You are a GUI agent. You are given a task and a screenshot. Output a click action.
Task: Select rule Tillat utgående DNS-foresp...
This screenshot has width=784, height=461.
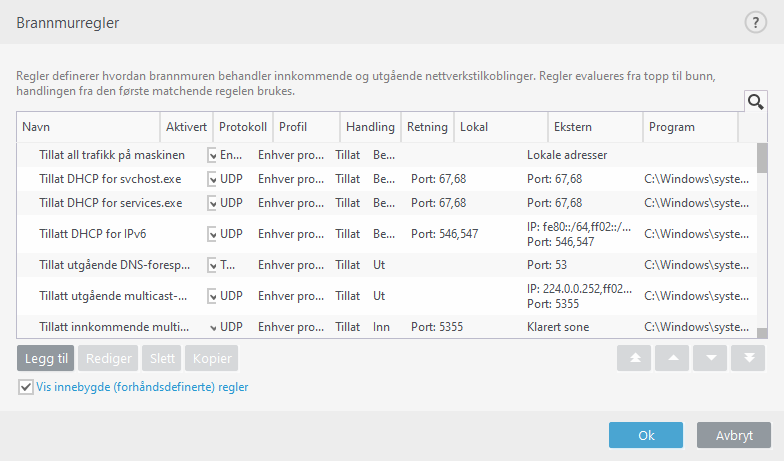pyautogui.click(x=387, y=265)
